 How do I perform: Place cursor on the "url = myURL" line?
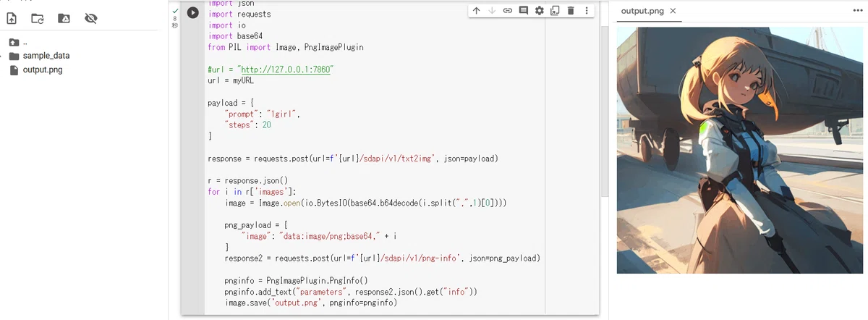click(231, 80)
